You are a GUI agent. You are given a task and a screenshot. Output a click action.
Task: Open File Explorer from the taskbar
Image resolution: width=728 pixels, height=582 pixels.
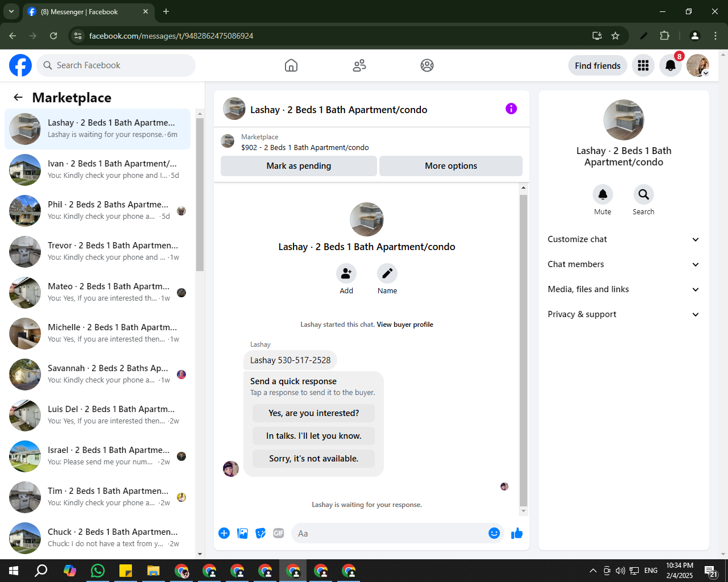[154, 571]
